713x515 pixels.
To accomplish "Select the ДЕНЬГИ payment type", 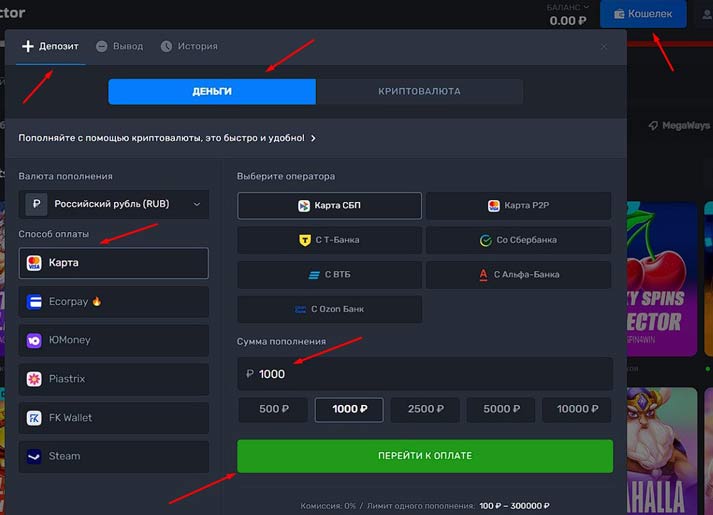I will (212, 91).
